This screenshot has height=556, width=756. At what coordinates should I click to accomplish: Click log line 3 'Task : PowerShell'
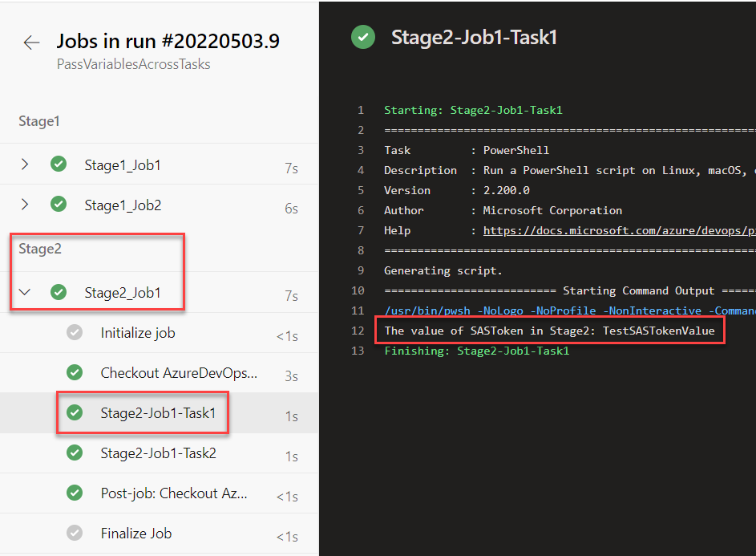[467, 150]
